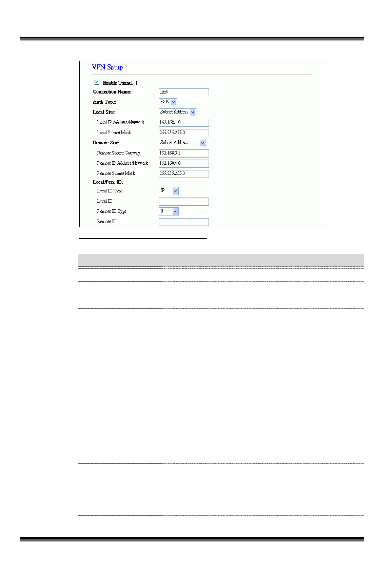
Task: Open the Local ID Type dropdown
Action: tap(169, 191)
